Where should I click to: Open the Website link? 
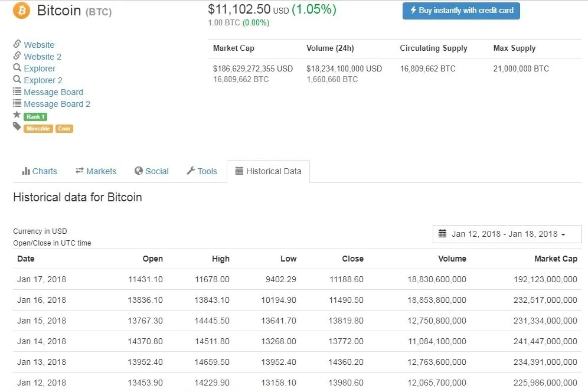(39, 45)
